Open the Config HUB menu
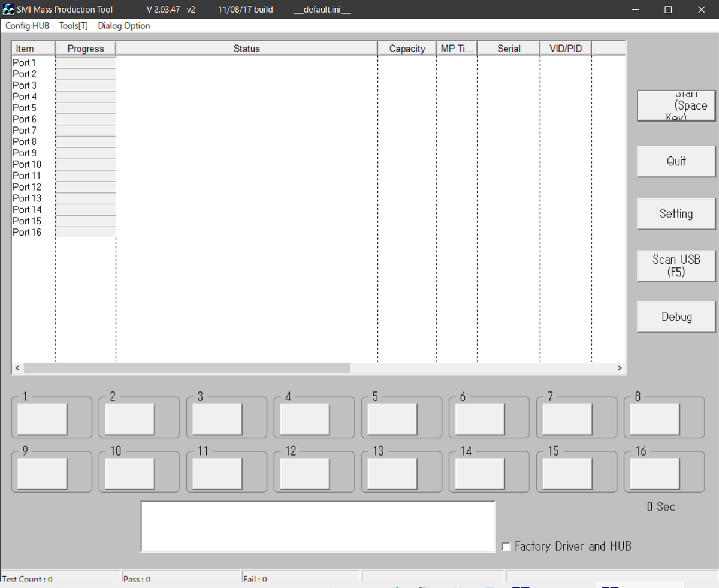This screenshot has height=588, width=719. (27, 26)
